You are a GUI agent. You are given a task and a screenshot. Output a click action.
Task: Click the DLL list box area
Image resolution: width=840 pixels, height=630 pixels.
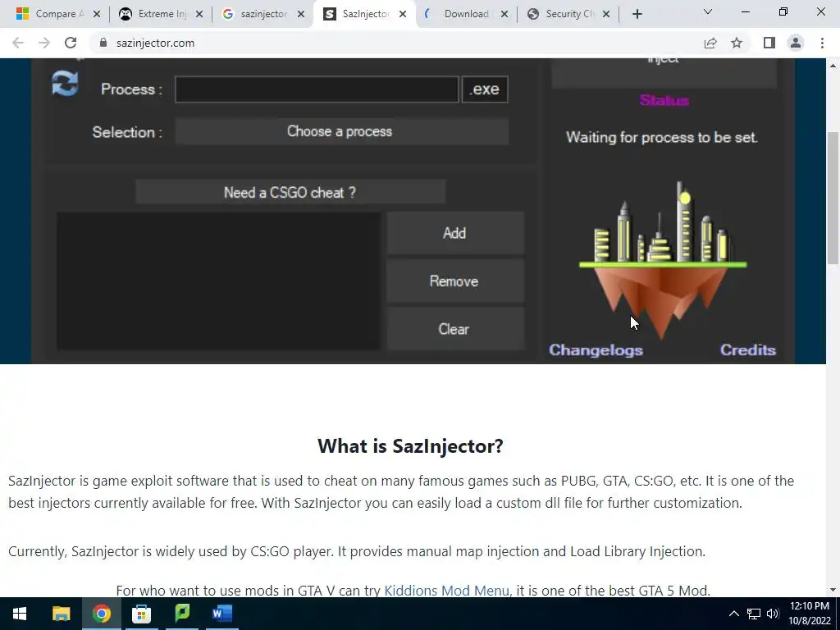[x=218, y=281]
